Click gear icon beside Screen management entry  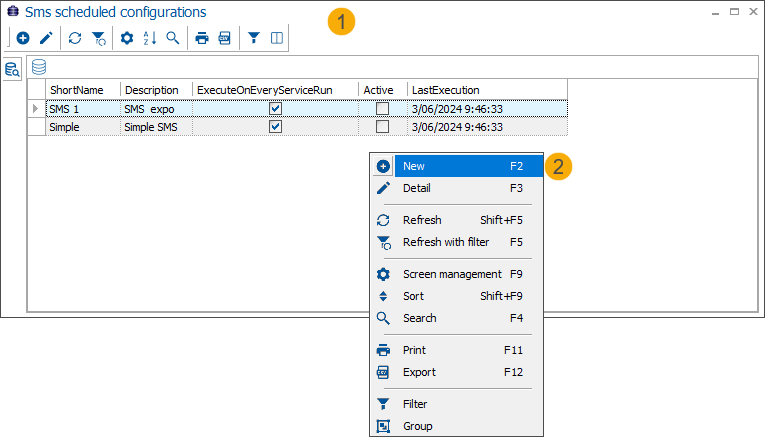coord(383,274)
